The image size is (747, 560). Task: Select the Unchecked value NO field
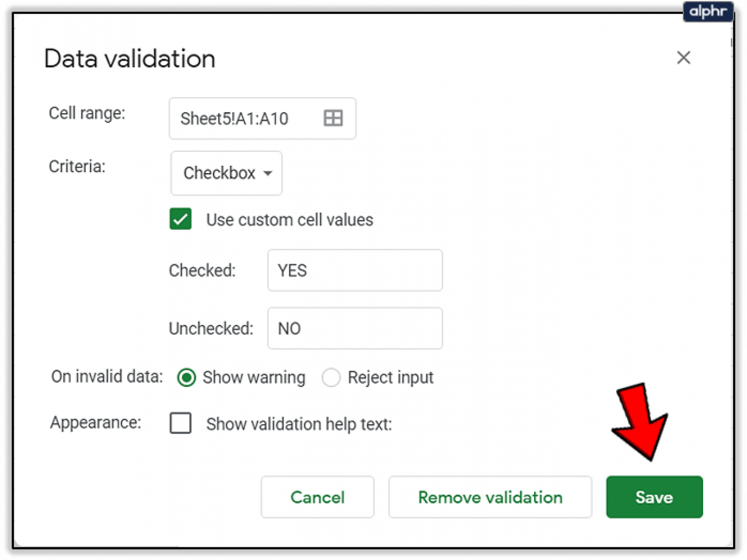[354, 328]
